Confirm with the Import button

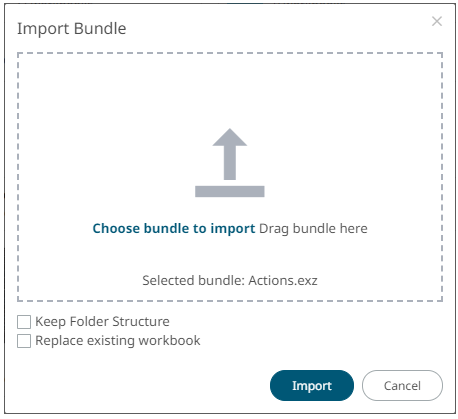point(312,385)
